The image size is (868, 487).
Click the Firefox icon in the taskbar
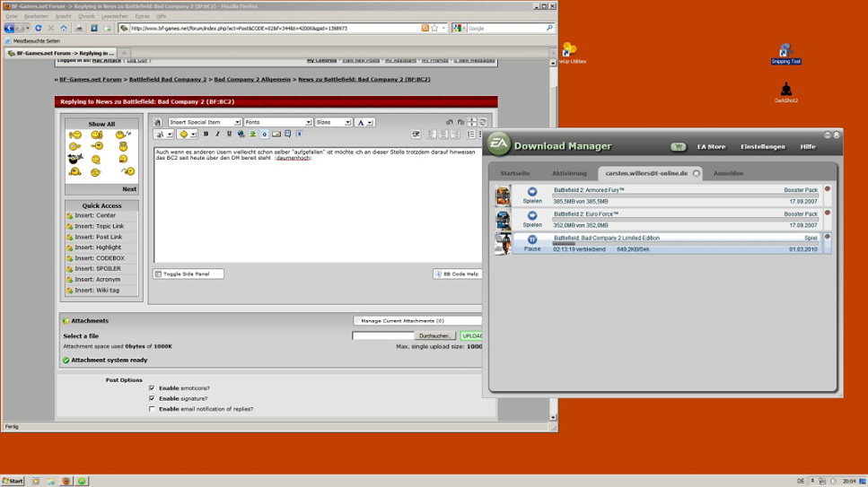[66, 481]
